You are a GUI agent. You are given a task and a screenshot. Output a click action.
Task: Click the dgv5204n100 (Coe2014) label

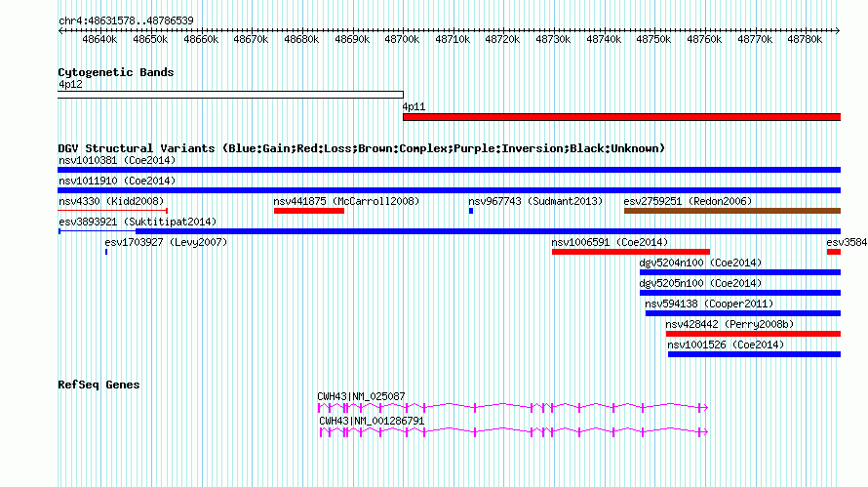tap(700, 263)
